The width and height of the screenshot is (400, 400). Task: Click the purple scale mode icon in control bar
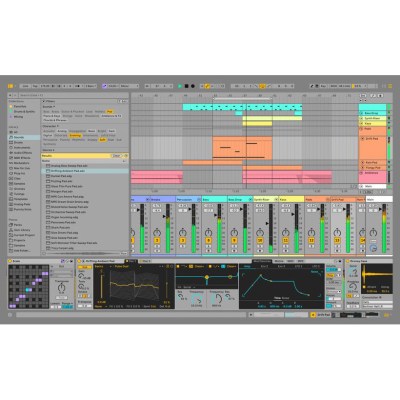(x=104, y=86)
